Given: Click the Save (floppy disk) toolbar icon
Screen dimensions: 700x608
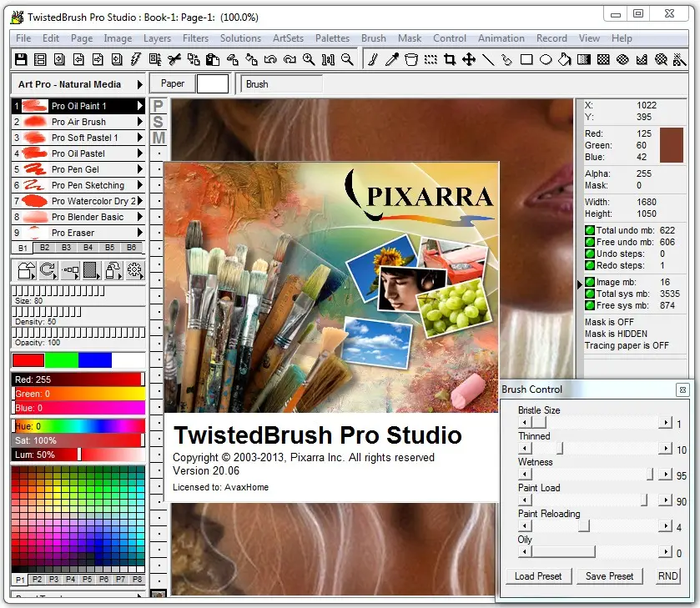Looking at the screenshot, I should (x=21, y=59).
